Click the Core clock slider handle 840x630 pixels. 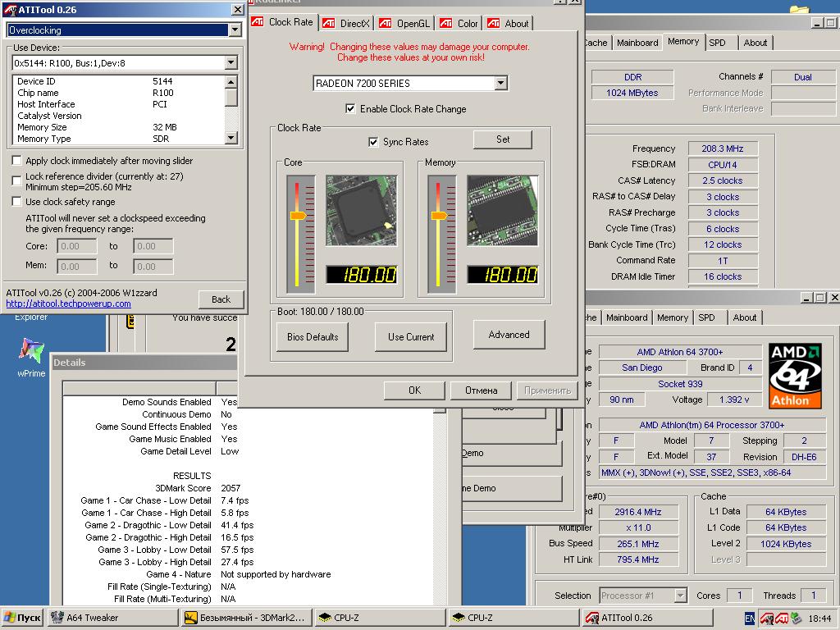(298, 216)
